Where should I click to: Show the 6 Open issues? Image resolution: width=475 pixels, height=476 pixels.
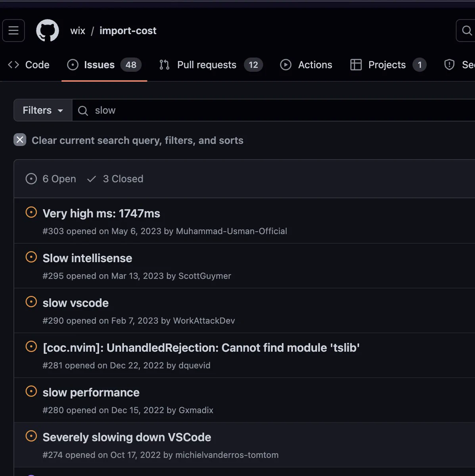(51, 179)
